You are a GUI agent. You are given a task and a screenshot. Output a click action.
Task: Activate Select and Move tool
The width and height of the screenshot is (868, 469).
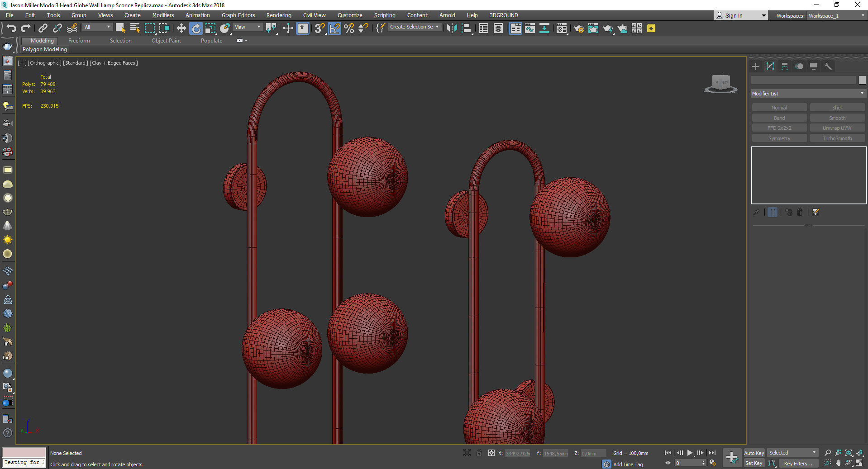click(181, 28)
